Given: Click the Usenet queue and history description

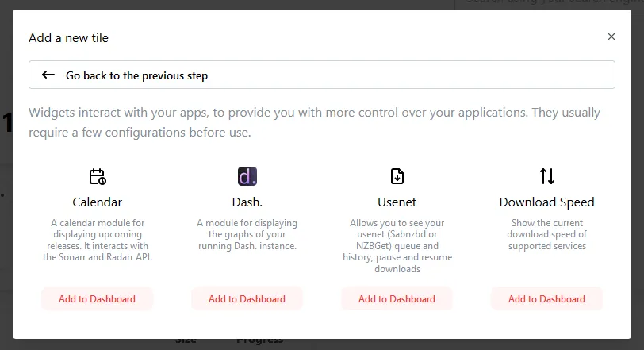Looking at the screenshot, I should [397, 246].
